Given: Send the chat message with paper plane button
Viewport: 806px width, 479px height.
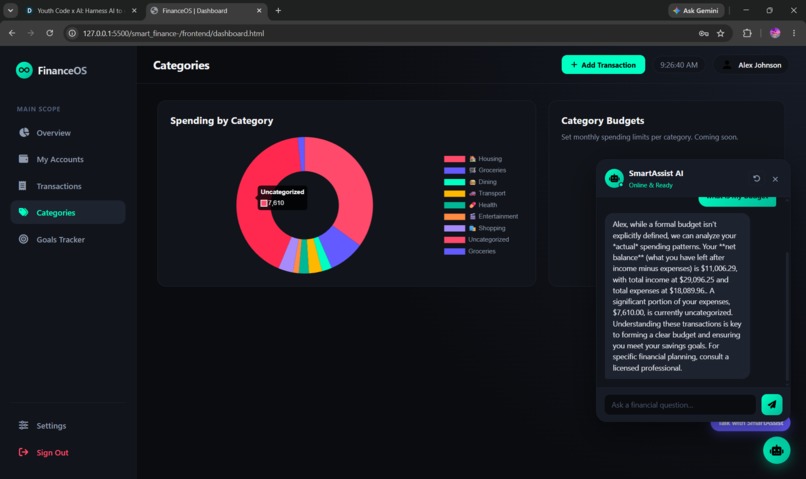Looking at the screenshot, I should 772,404.
